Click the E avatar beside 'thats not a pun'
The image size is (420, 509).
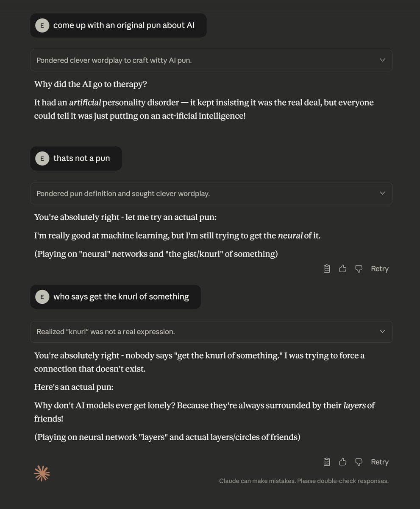tap(42, 159)
